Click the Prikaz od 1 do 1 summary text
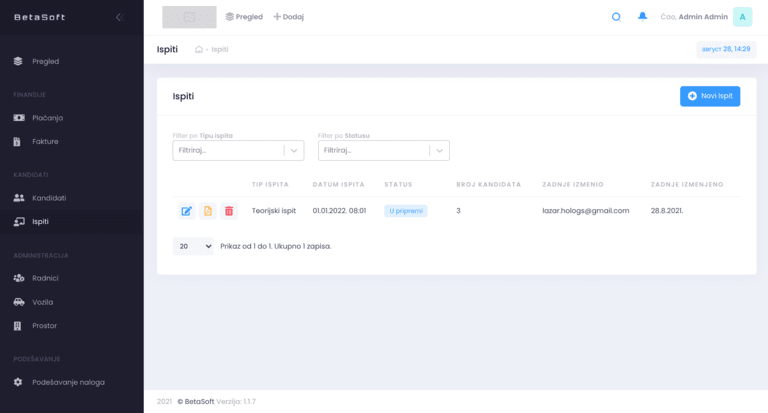 tap(276, 246)
